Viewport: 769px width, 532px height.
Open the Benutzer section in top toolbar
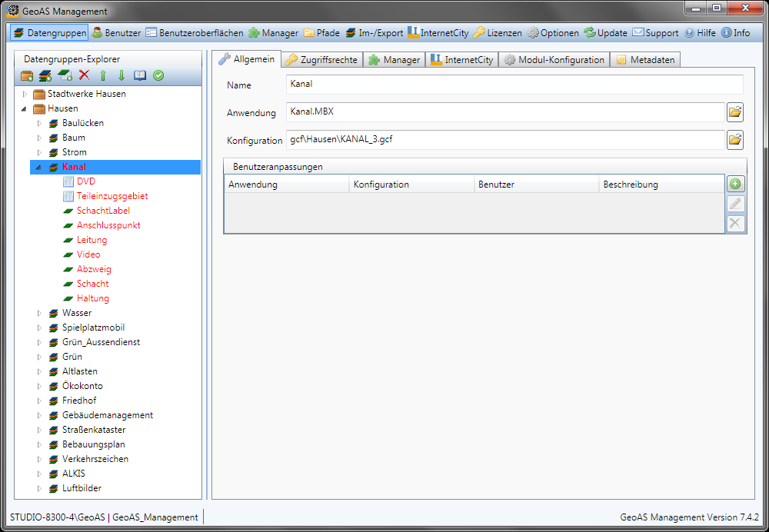pyautogui.click(x=117, y=33)
